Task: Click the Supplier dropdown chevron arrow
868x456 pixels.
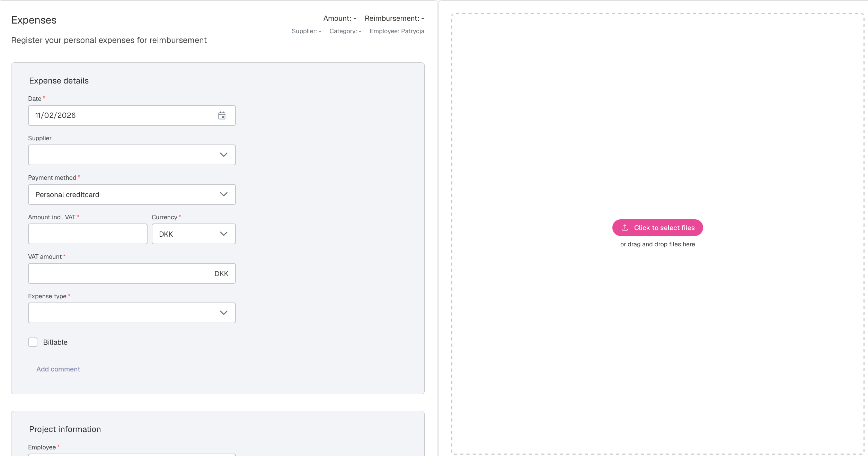Action: coord(224,155)
